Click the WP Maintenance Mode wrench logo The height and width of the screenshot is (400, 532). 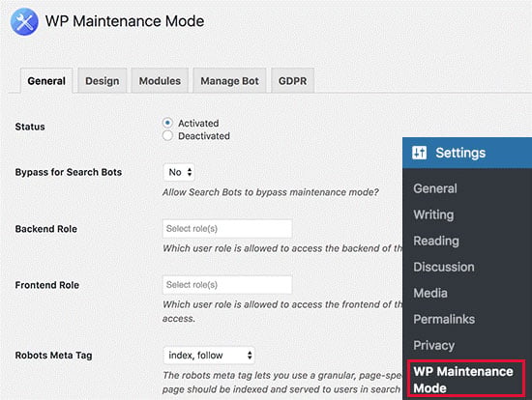24,21
